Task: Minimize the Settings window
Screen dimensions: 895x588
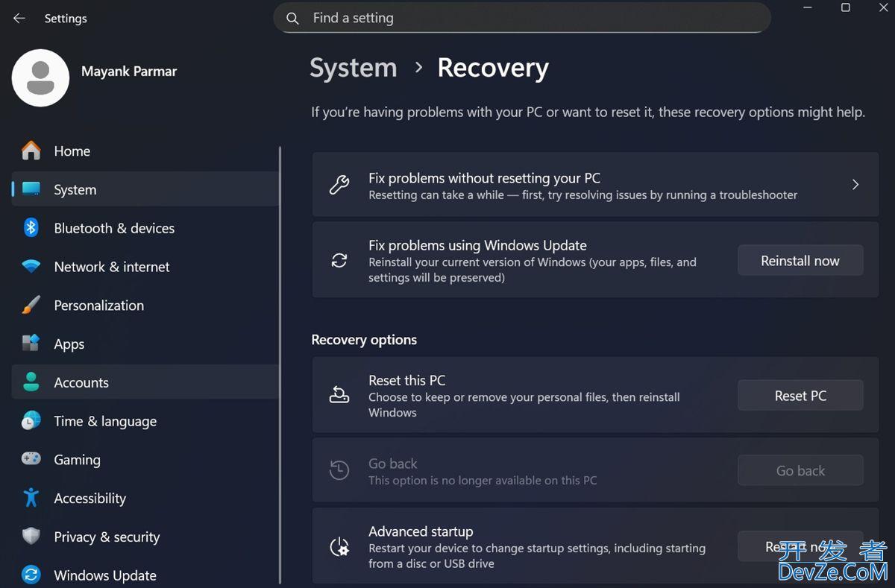Action: (808, 7)
